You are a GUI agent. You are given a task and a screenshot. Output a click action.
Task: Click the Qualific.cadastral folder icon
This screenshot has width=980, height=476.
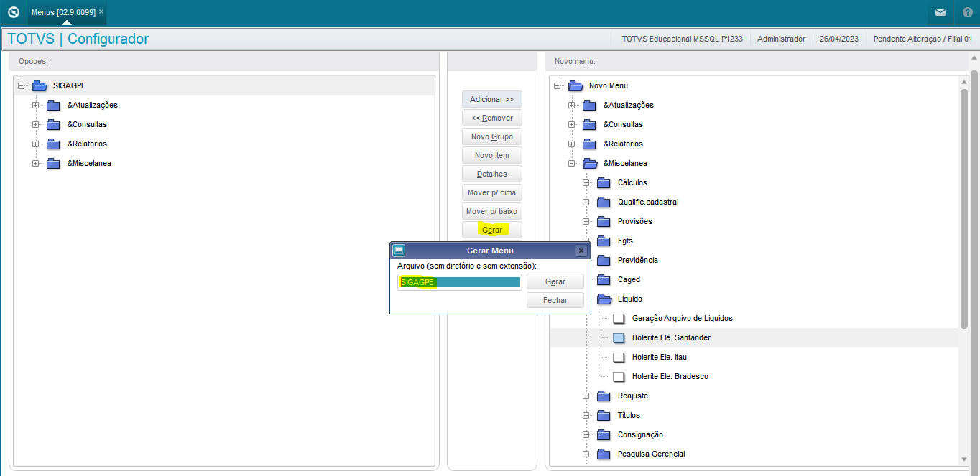point(604,202)
